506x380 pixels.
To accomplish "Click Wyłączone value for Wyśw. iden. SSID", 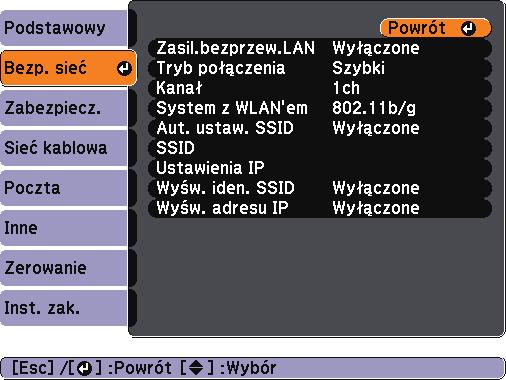I will coord(376,188).
